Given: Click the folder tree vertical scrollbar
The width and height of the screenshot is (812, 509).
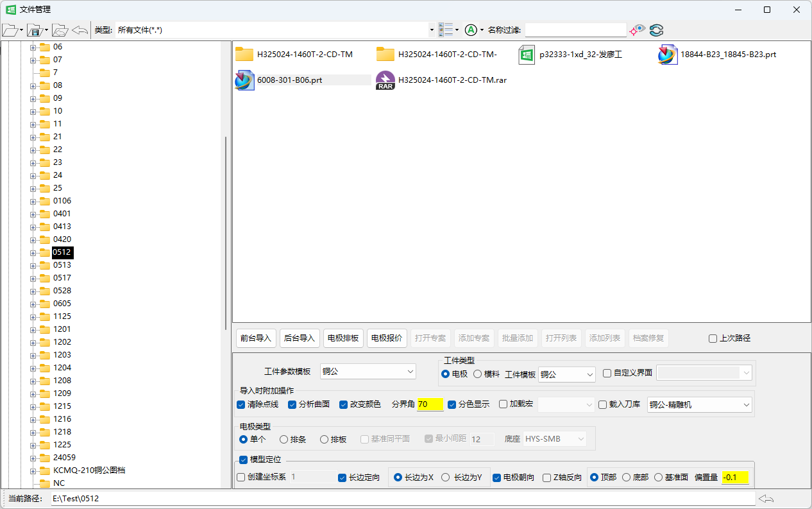Looking at the screenshot, I should click(225, 233).
